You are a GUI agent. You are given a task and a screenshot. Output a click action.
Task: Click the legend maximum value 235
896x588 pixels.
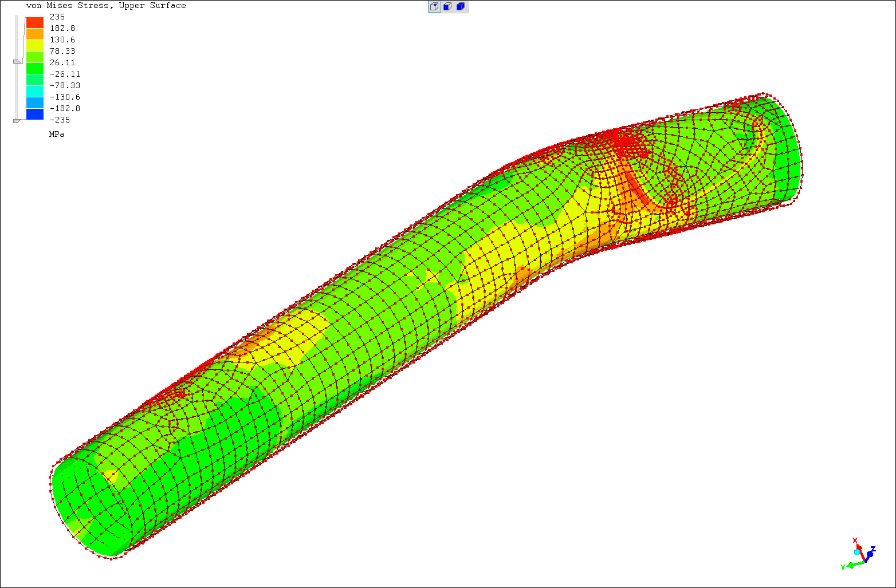pos(57,17)
